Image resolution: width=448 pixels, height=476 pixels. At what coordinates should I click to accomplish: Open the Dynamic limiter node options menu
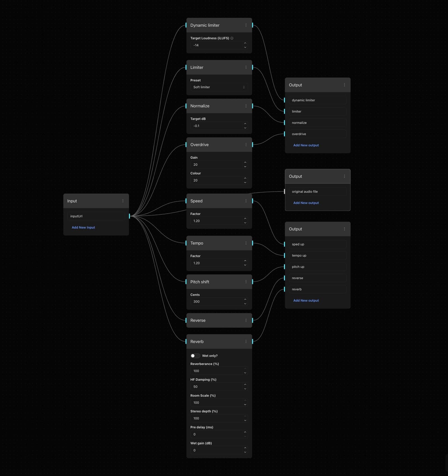(x=246, y=25)
